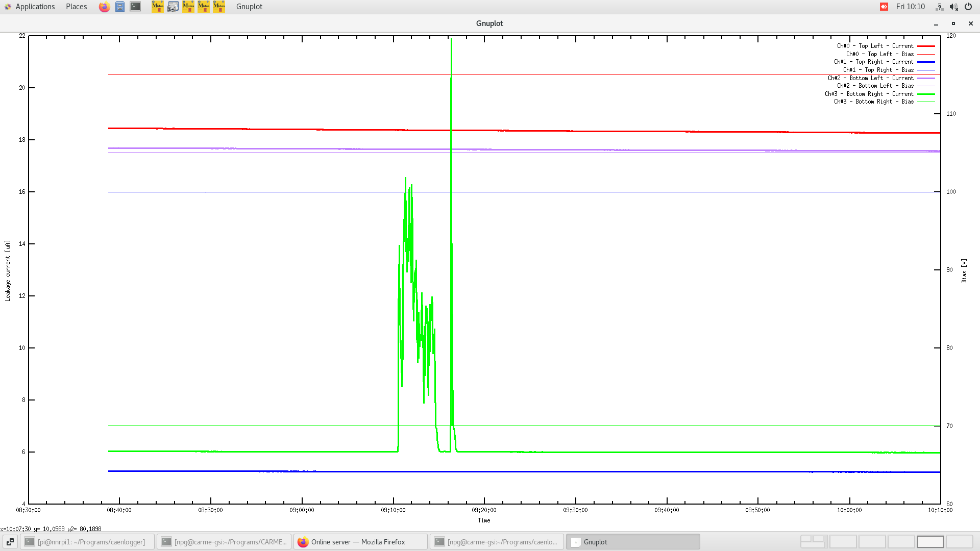
Task: Open the clock to show the calendar dropdown
Action: 910,7
